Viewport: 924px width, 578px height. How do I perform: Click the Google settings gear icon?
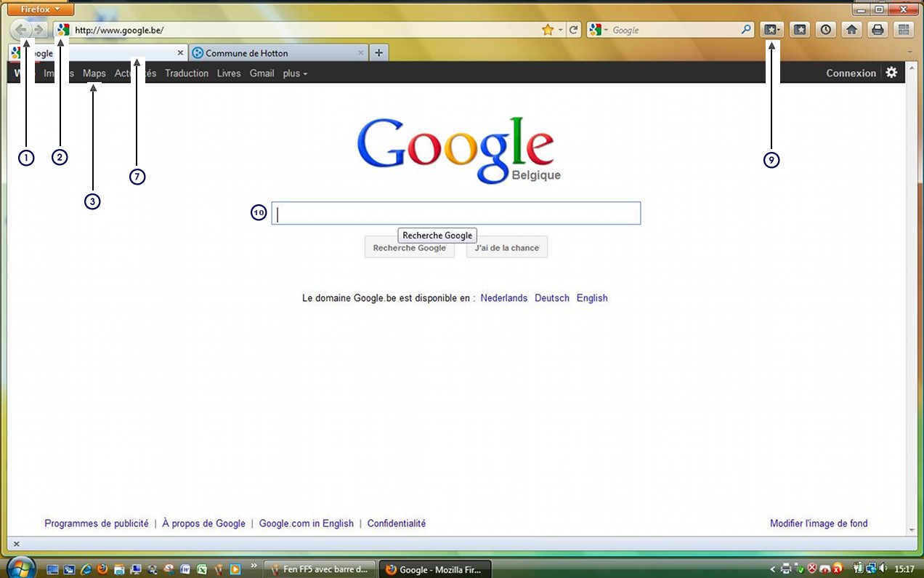[891, 73]
